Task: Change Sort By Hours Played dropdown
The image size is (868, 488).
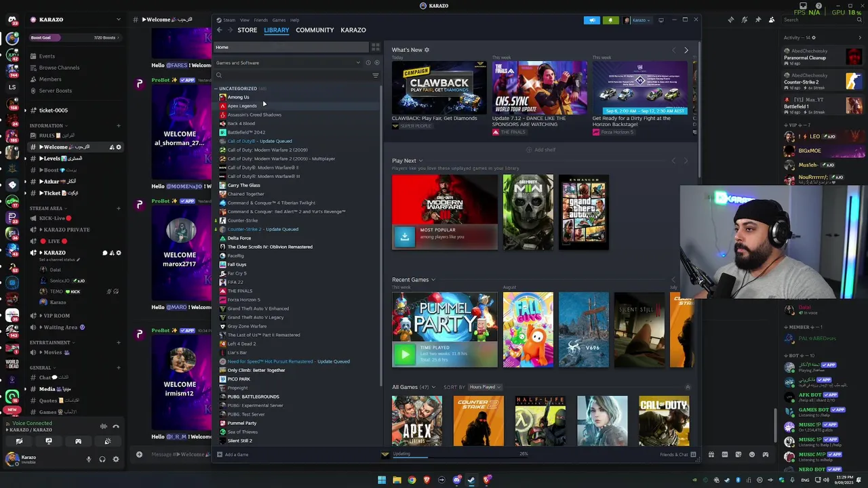Action: coord(485,387)
